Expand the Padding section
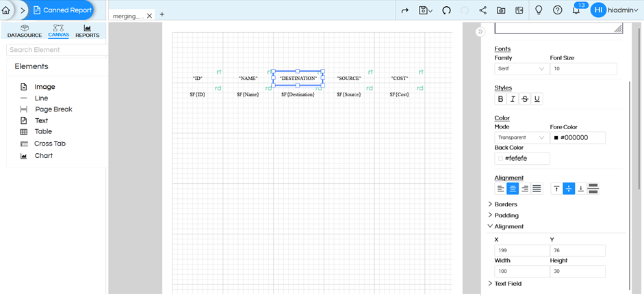 pyautogui.click(x=506, y=215)
